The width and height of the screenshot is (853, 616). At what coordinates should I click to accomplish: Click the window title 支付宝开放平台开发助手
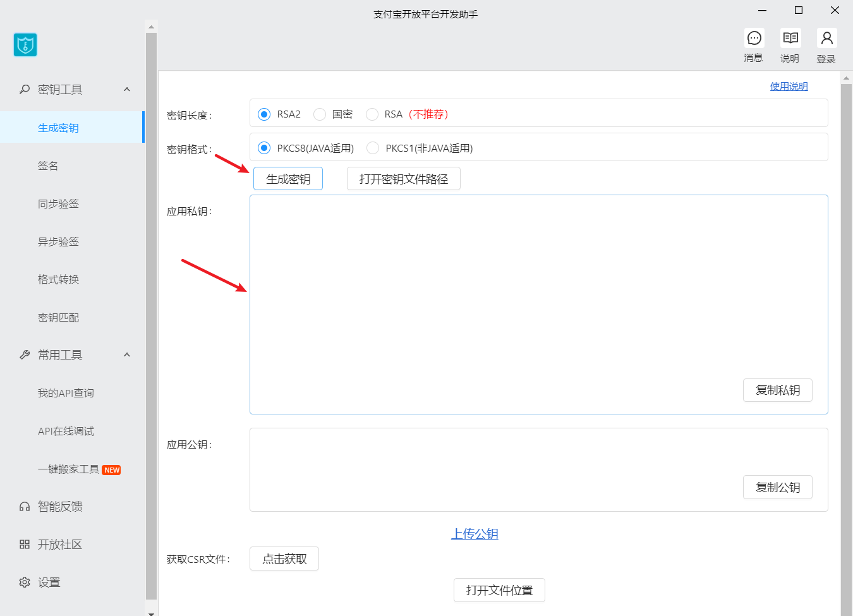[426, 14]
